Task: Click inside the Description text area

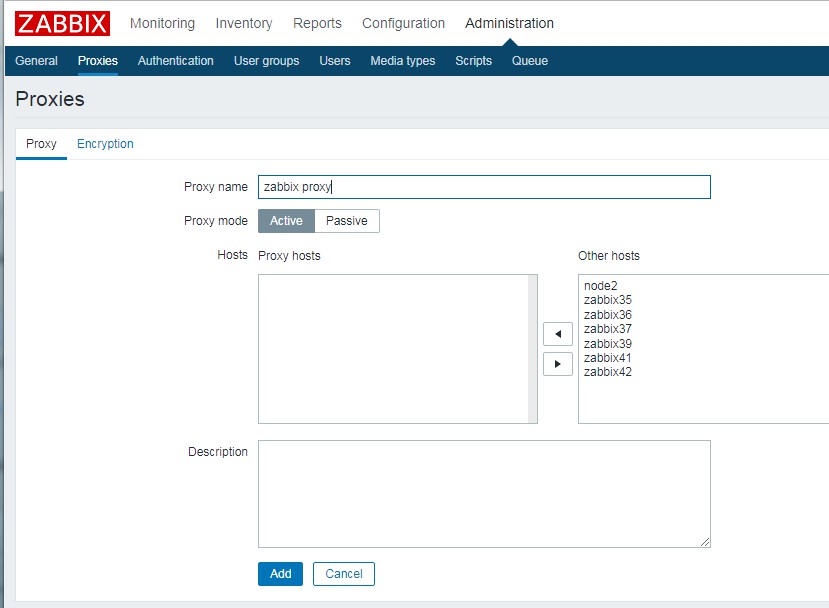Action: coord(484,494)
